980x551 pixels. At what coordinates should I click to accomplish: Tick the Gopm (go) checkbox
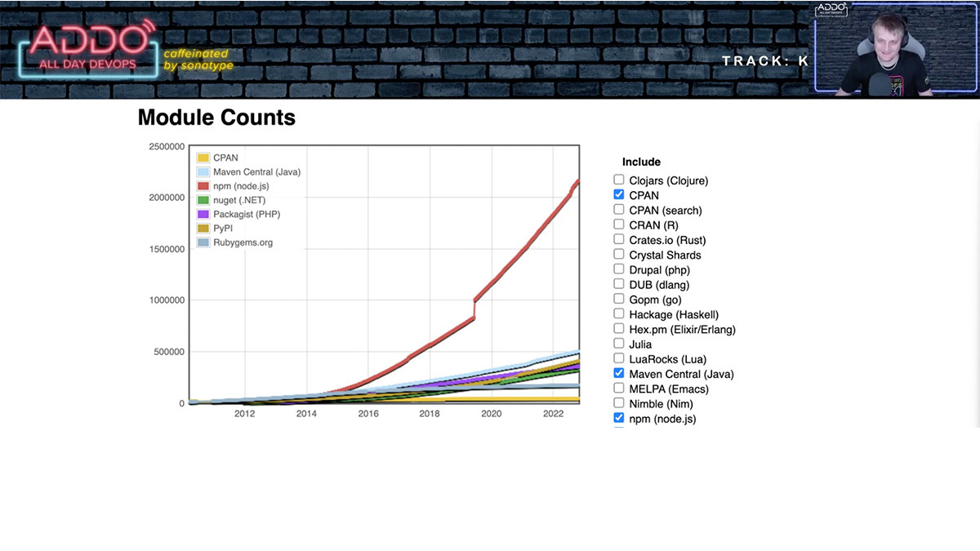pos(619,300)
